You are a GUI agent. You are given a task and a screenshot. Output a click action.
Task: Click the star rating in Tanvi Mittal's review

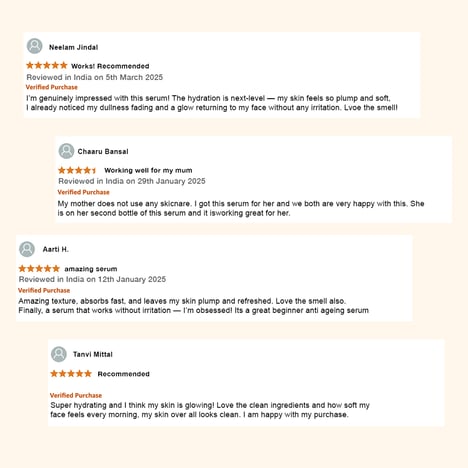pyautogui.click(x=71, y=373)
